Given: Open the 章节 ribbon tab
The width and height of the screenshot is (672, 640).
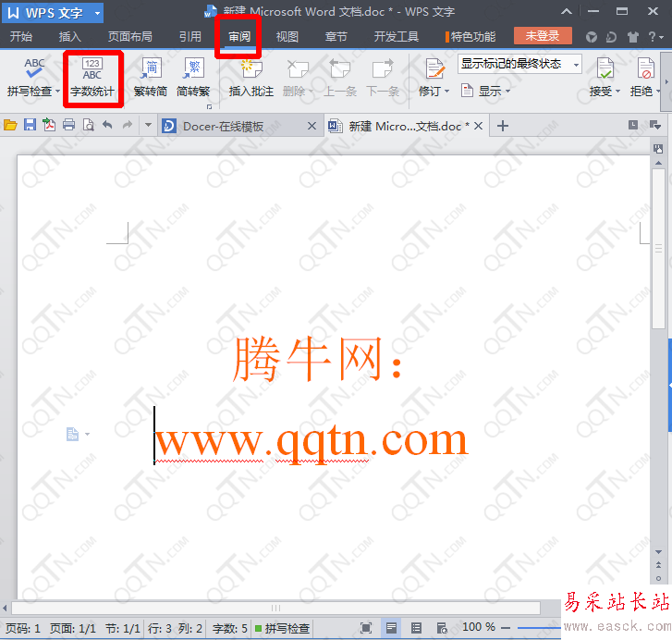Looking at the screenshot, I should 336,37.
